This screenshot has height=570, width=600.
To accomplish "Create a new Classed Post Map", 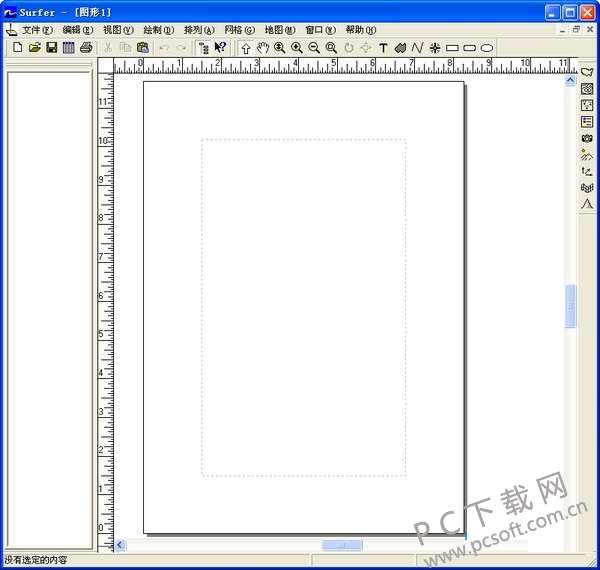I will coord(587,122).
